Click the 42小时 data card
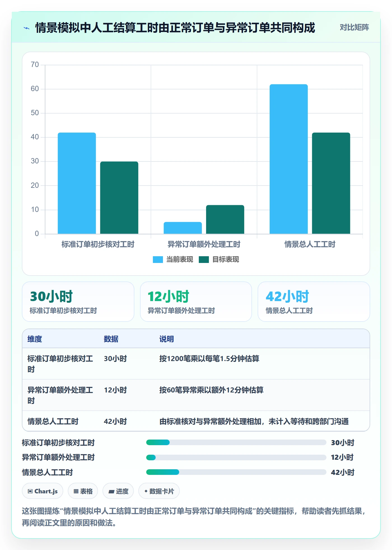 (314, 302)
